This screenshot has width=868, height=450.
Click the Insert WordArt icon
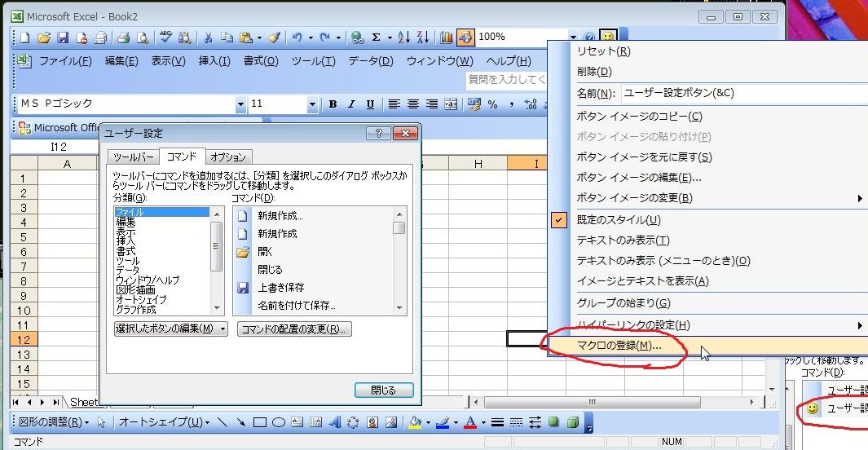(335, 422)
